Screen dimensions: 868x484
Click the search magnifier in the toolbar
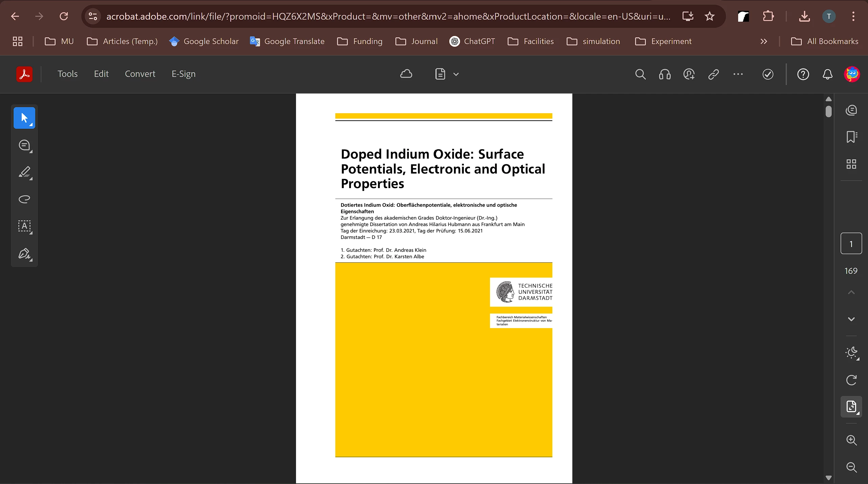point(640,74)
